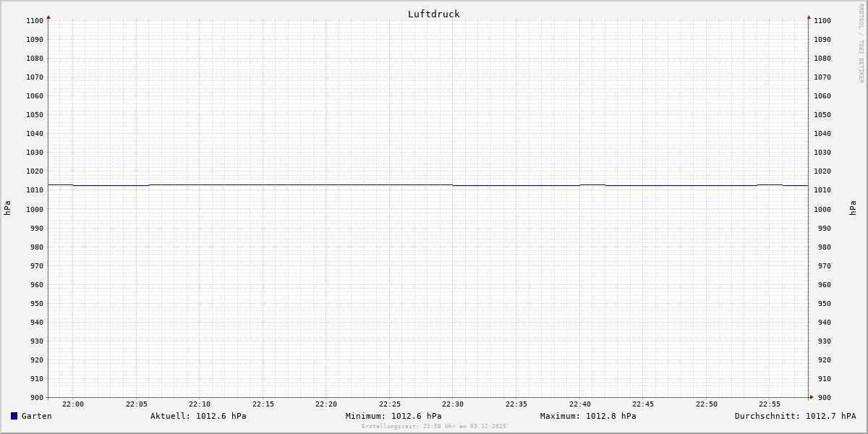
Task: Click the RRDTOOL / TOBI OETIKER watermark
Action: pyautogui.click(x=861, y=43)
